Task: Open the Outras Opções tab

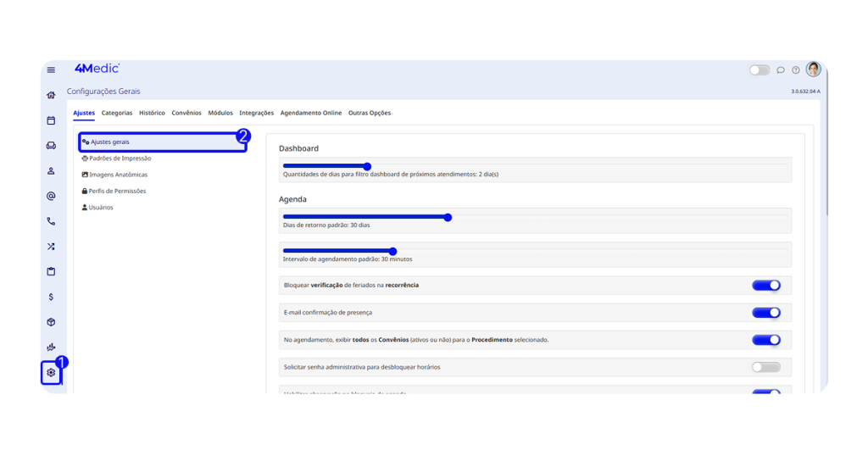Action: 370,113
